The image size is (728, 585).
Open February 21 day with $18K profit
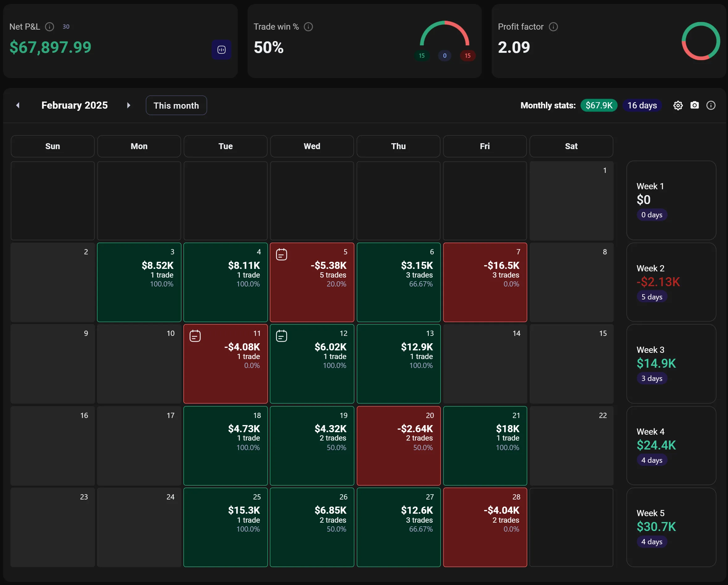click(x=484, y=445)
